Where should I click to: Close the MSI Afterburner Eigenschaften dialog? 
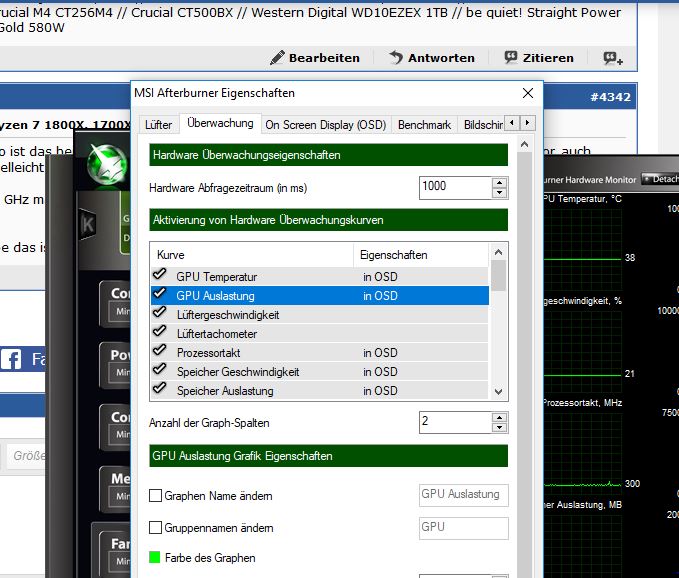[527, 93]
